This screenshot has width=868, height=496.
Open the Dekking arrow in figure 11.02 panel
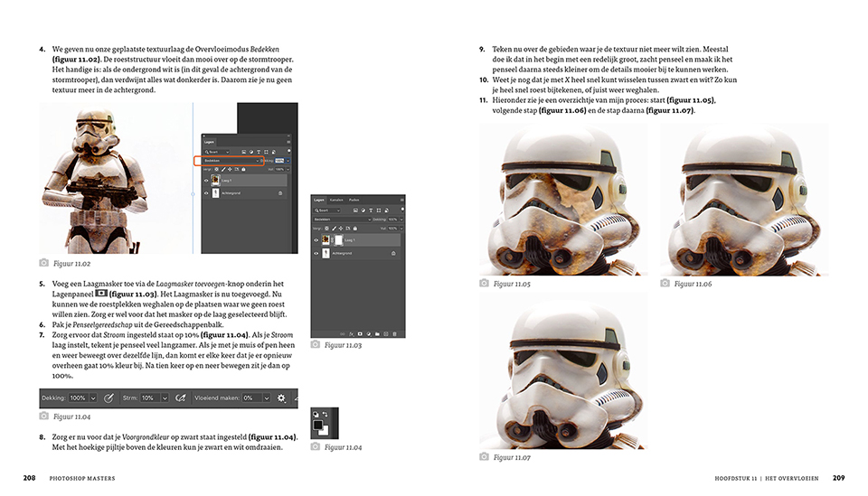click(288, 161)
